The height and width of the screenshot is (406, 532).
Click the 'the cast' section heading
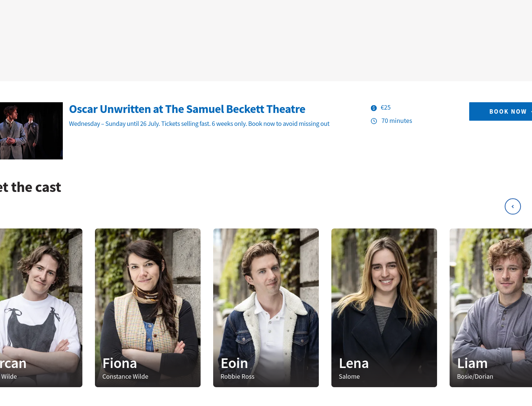[31, 187]
